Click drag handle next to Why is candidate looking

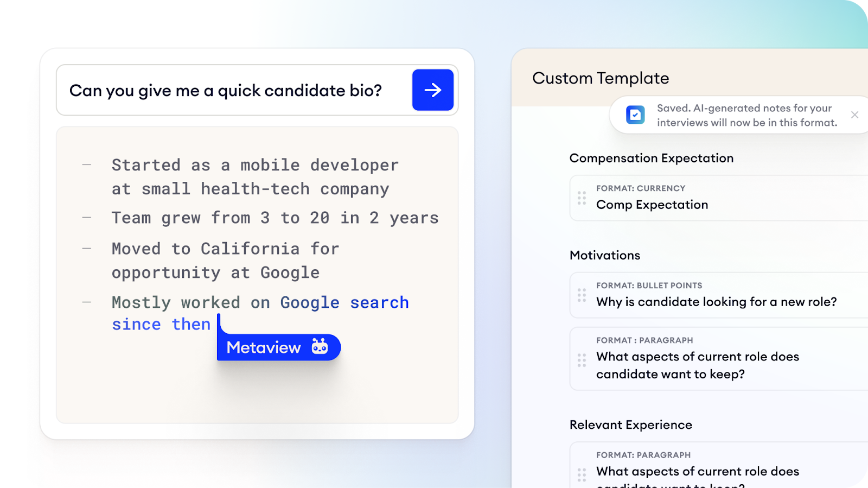[582, 295]
